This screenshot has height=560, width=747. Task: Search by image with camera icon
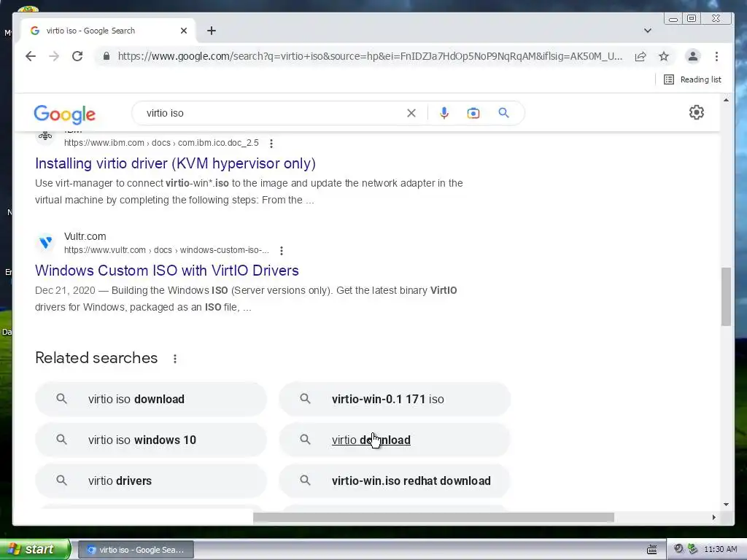tap(473, 113)
